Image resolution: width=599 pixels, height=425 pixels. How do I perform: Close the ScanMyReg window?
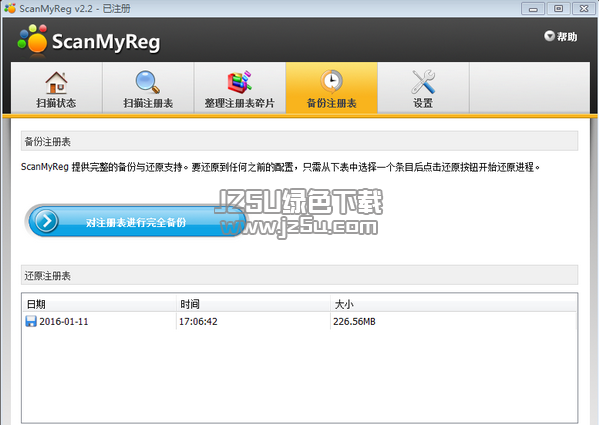[584, 8]
